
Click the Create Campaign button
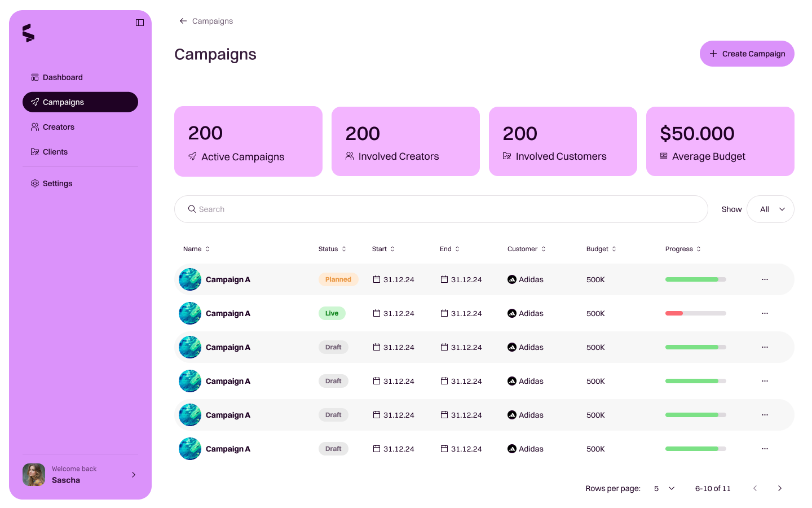coord(747,54)
